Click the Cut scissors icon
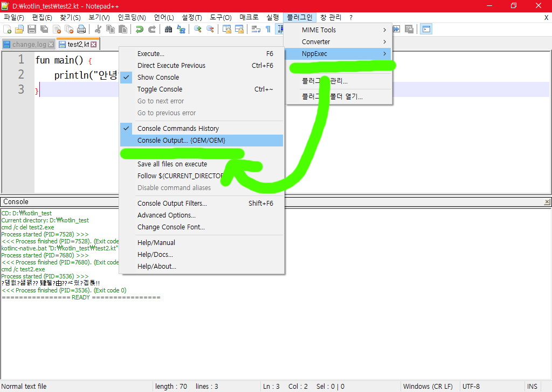 click(x=98, y=29)
